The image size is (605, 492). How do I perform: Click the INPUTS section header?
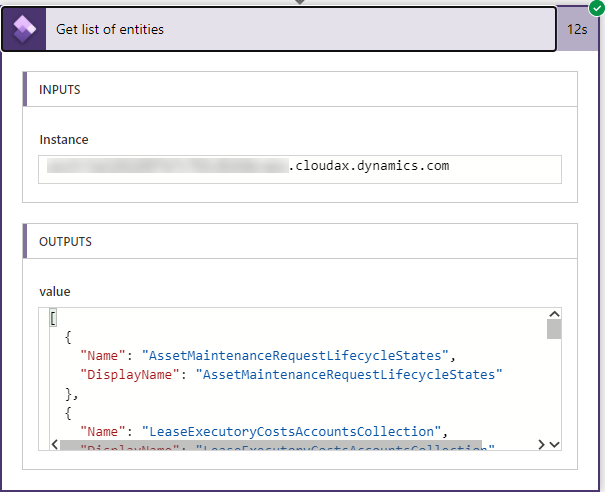pyautogui.click(x=300, y=89)
